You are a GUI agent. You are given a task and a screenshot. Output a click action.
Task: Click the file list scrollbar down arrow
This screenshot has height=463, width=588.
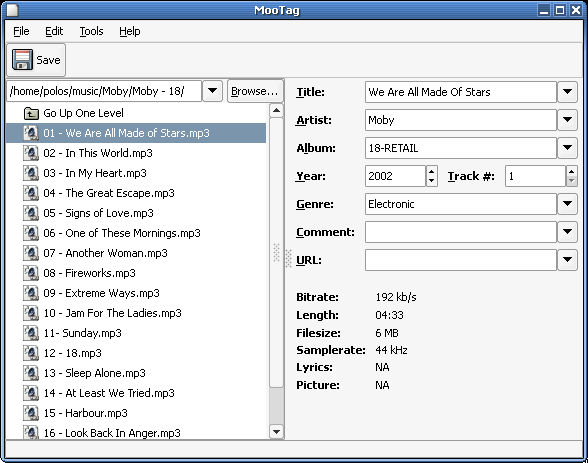(276, 432)
